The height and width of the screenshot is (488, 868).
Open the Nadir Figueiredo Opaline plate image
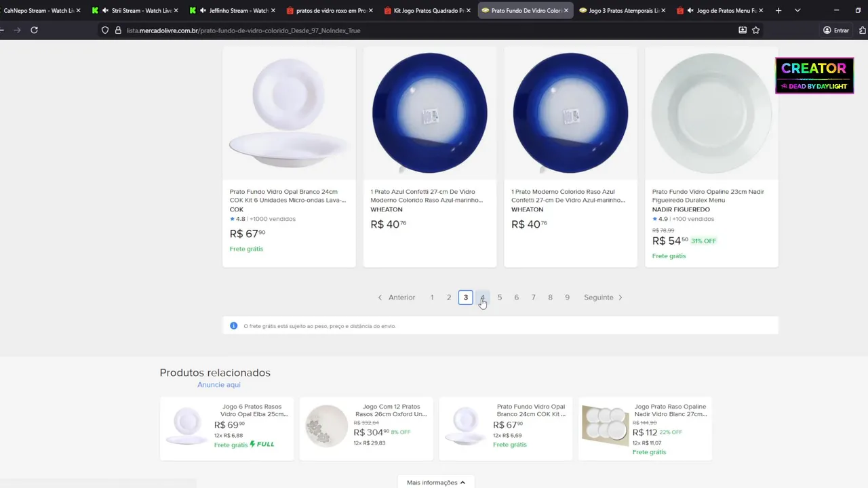coord(711,113)
